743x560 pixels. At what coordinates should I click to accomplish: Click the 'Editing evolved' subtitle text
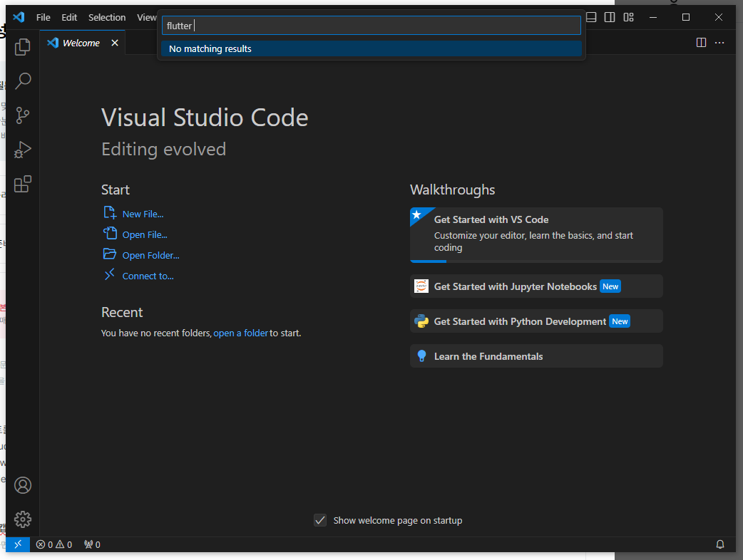163,150
